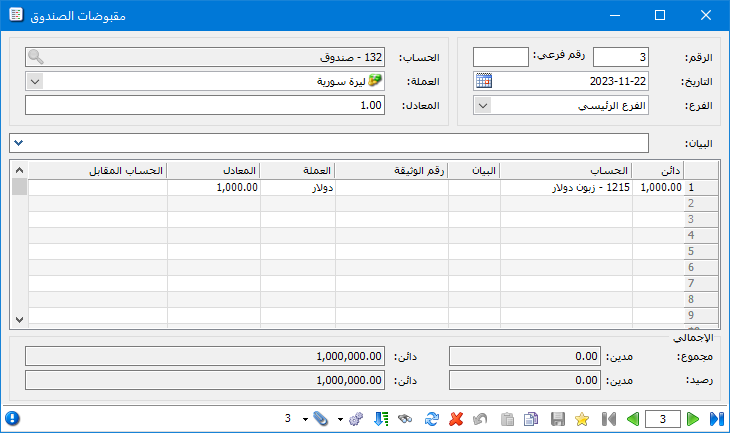Screen dimensions: 730x433
Task: Select grid row header 2
Action: click(x=701, y=203)
